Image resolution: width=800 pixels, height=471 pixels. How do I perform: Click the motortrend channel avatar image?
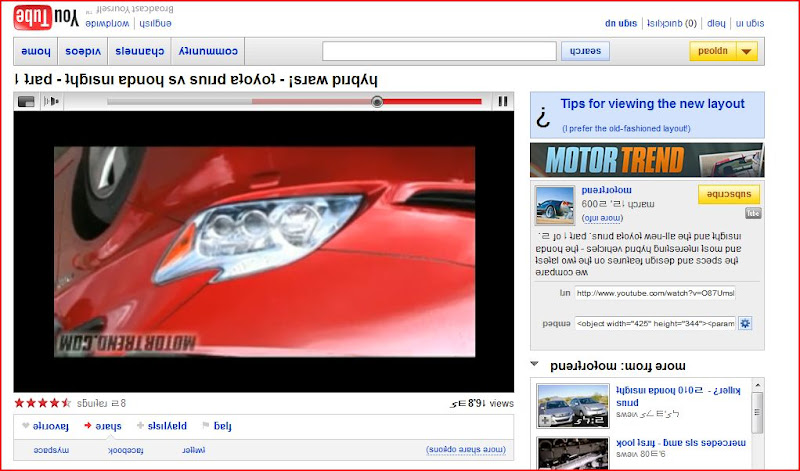(x=555, y=205)
